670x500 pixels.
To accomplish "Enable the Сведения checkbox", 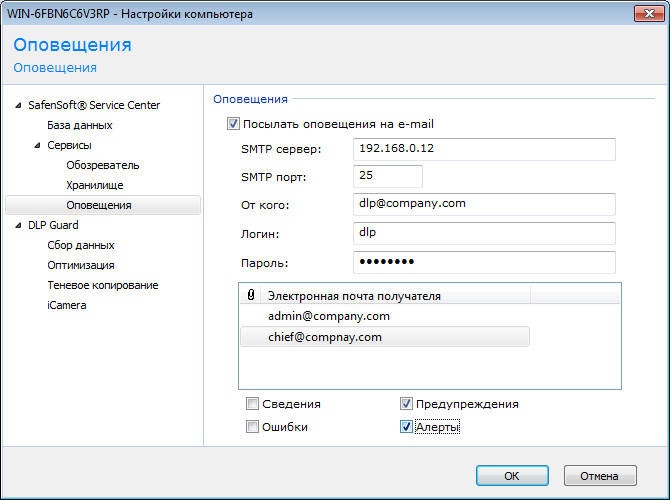I will coord(252,404).
